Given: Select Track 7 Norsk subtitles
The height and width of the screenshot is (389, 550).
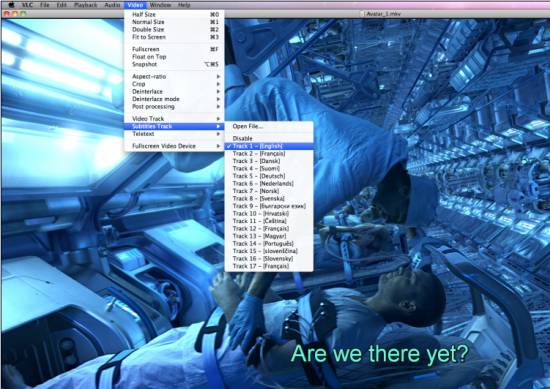Looking at the screenshot, I should point(269,191).
